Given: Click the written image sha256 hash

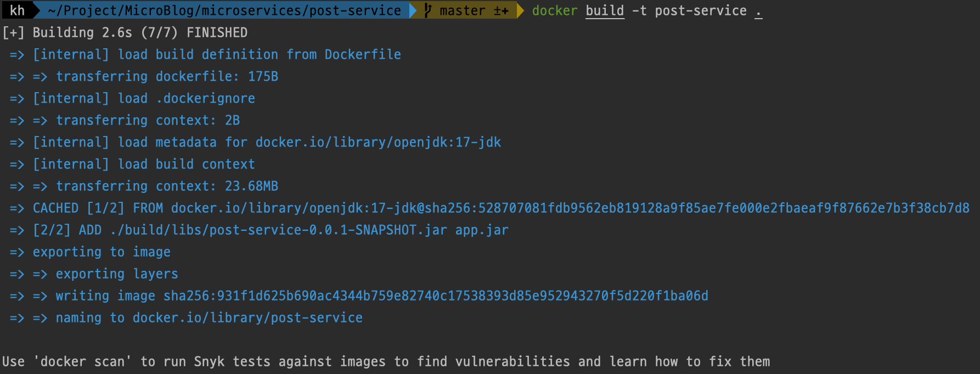Looking at the screenshot, I should (x=436, y=296).
